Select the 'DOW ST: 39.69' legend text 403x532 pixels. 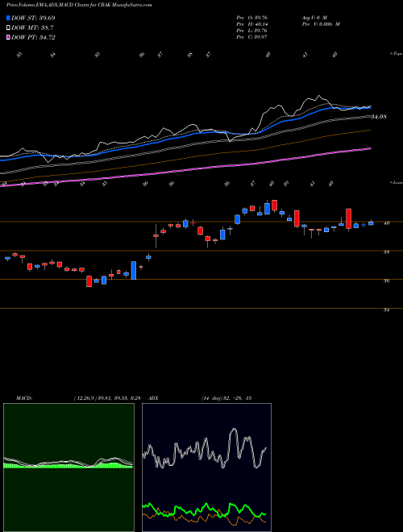point(33,18)
